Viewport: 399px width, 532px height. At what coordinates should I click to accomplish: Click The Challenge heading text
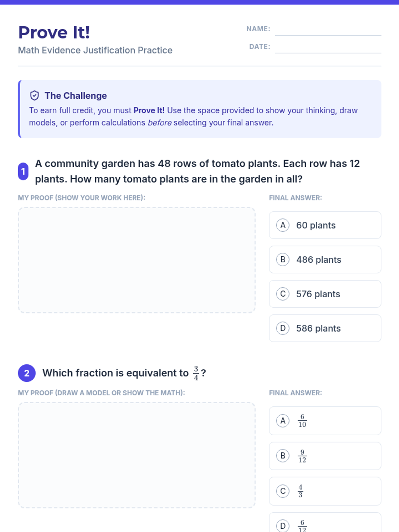[x=76, y=96]
